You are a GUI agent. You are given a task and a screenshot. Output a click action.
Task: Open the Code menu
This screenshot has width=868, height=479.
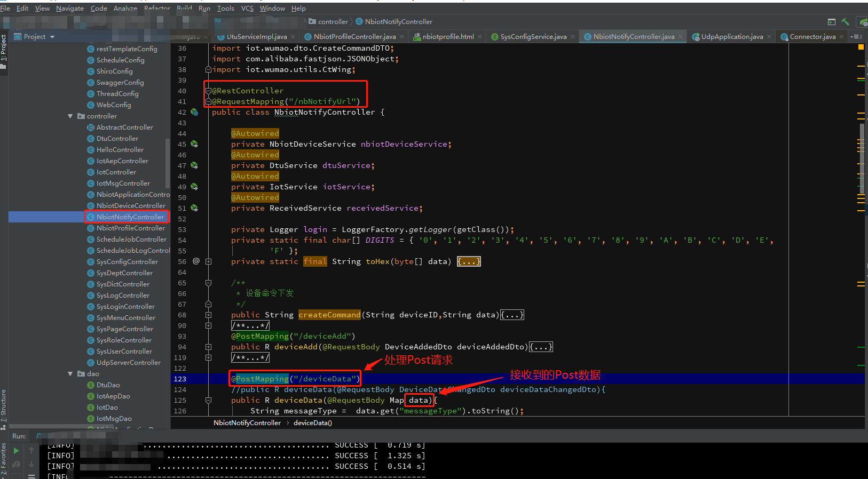(x=99, y=8)
